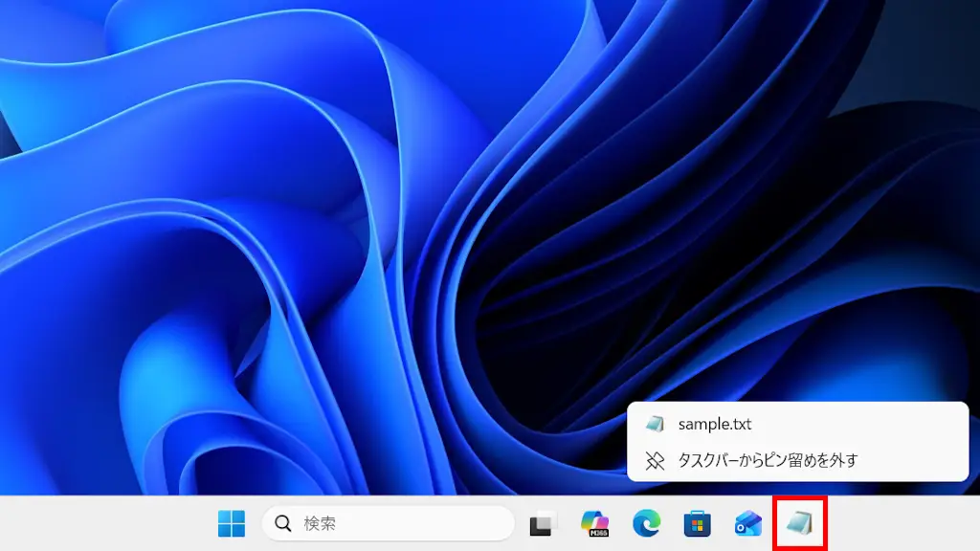
Task: Click the magnifier icon in search box
Action: (x=283, y=523)
